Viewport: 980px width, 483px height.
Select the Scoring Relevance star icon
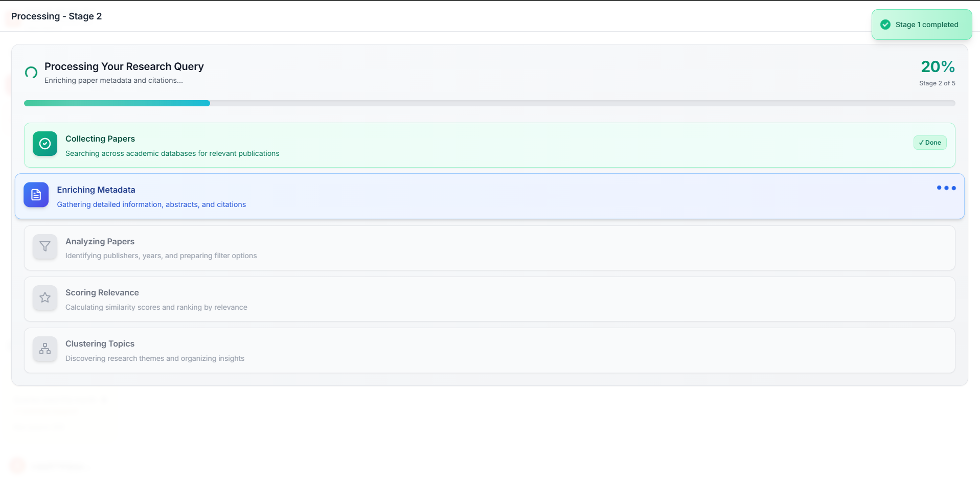pyautogui.click(x=44, y=297)
